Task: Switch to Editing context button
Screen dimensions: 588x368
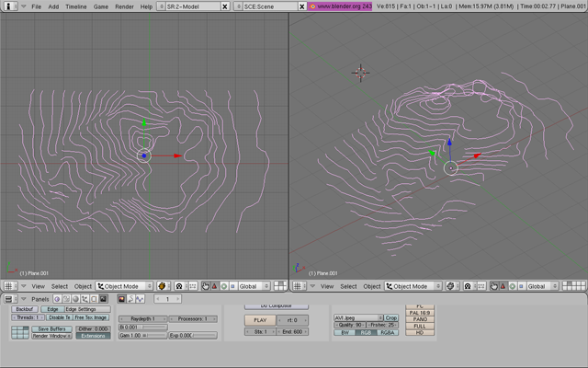Action: 94,299
